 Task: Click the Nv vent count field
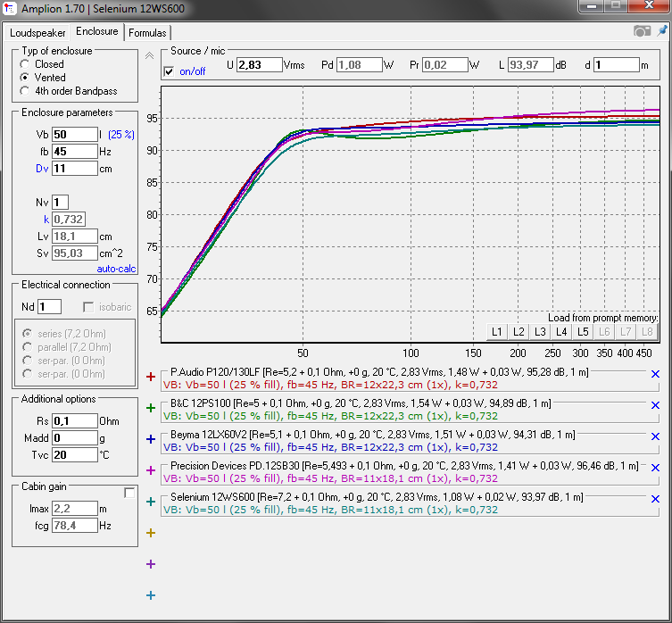click(60, 203)
